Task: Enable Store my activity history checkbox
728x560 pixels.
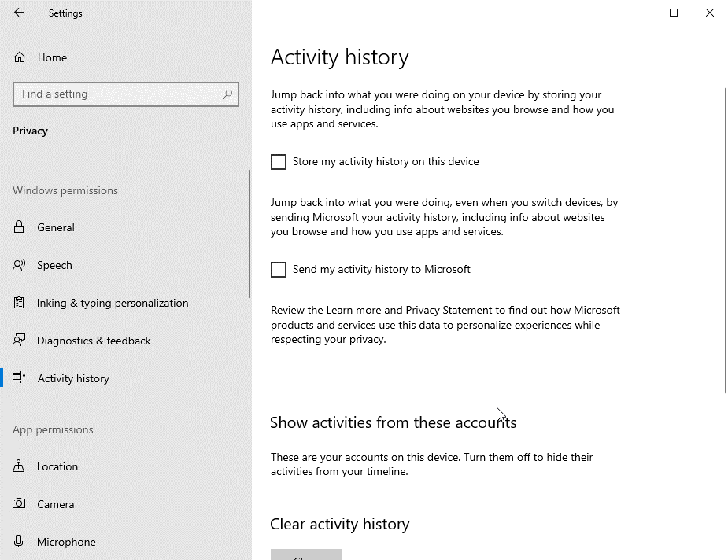Action: click(279, 162)
